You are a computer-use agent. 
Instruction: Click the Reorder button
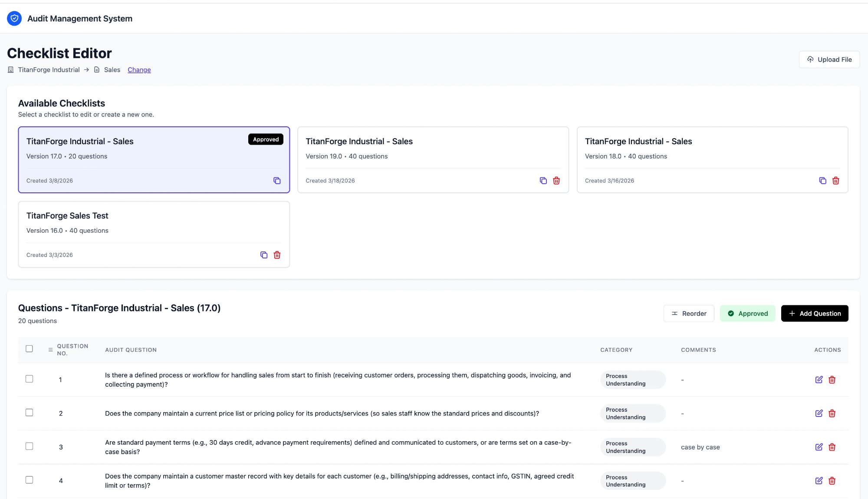pos(689,314)
